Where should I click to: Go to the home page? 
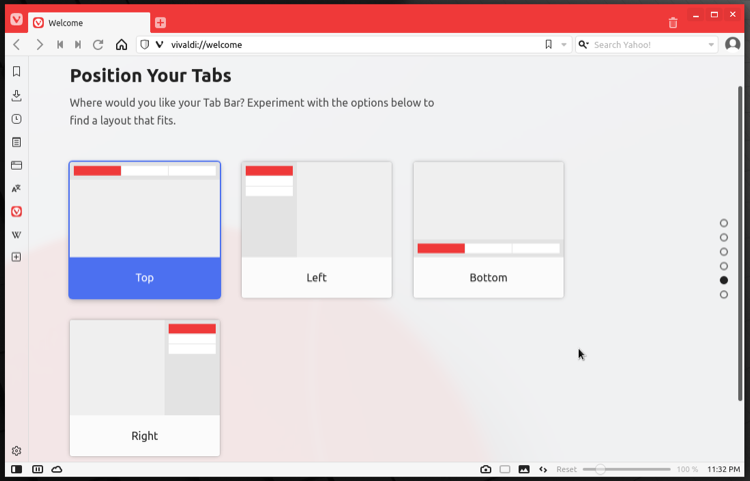pos(121,44)
